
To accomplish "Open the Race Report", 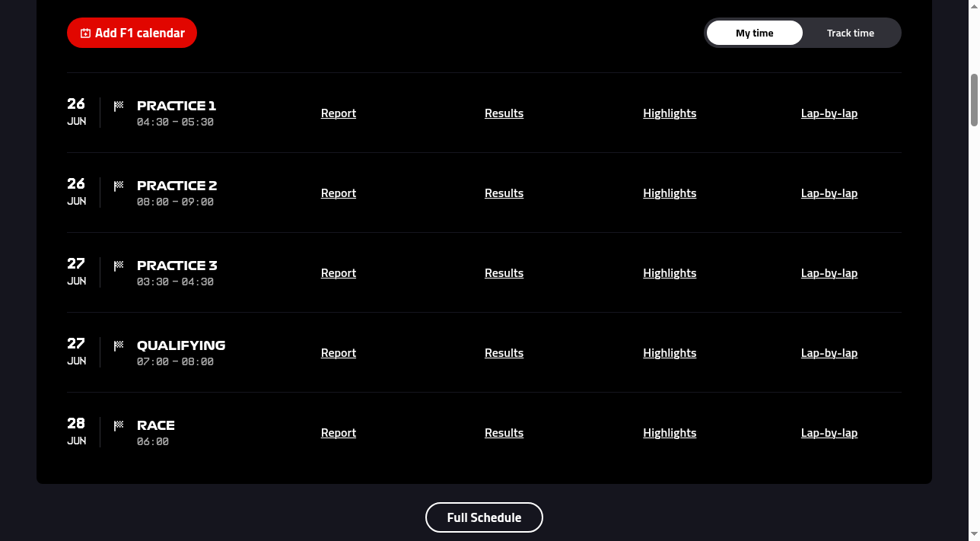I will (339, 433).
